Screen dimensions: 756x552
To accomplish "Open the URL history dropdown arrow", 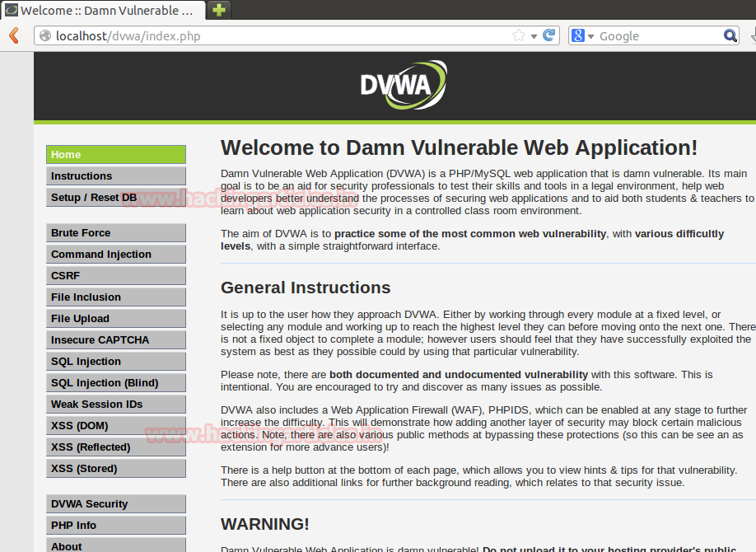I will (534, 36).
